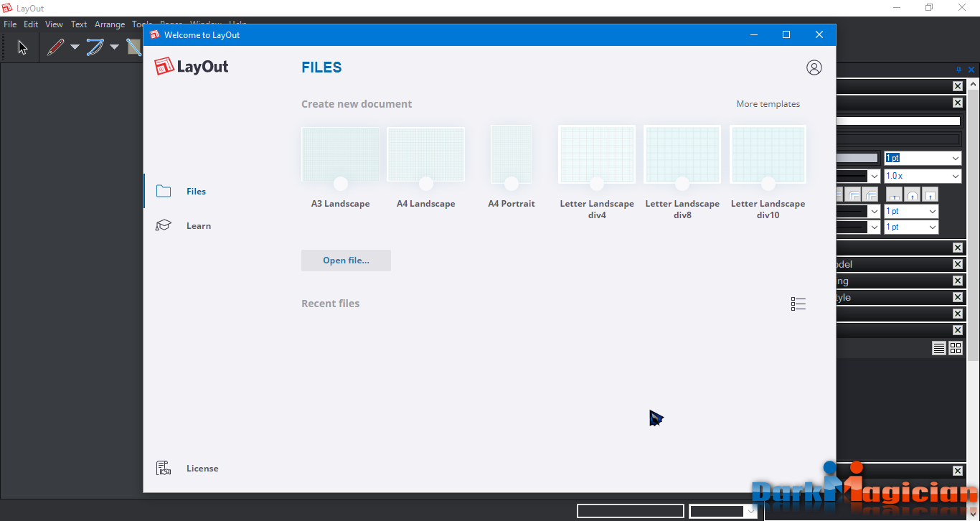Maximize the Welcome to LayOut dialog
Viewport: 980px width, 521px height.
click(x=786, y=34)
